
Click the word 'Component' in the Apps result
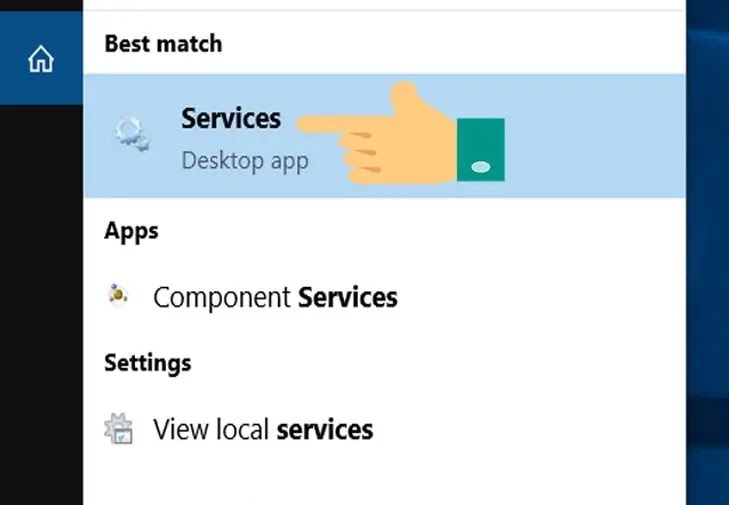click(x=222, y=298)
